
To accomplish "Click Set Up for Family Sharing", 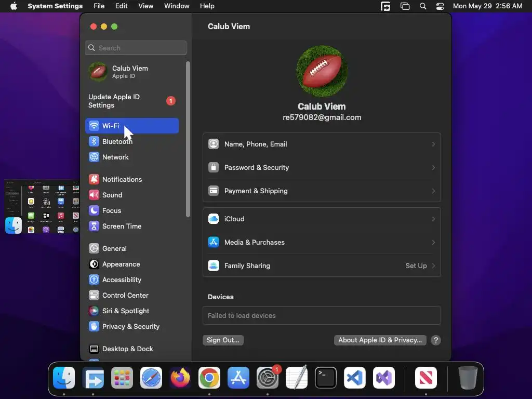I will coord(416,265).
